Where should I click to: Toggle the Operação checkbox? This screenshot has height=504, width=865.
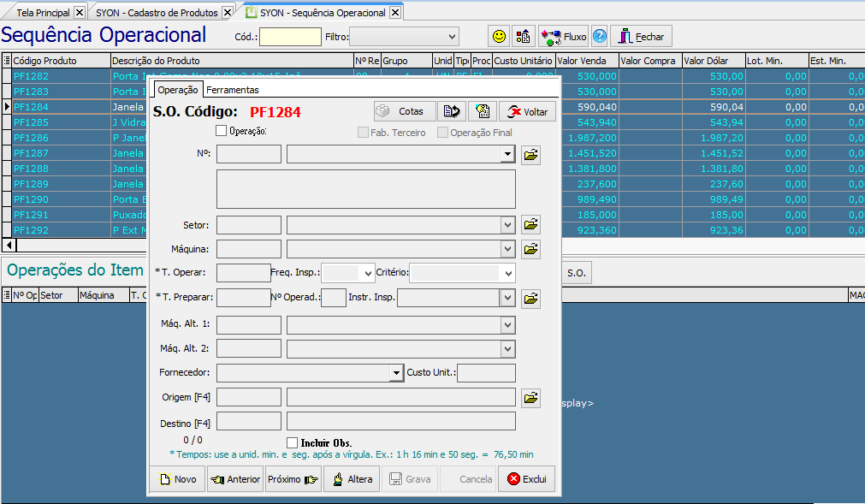click(222, 131)
